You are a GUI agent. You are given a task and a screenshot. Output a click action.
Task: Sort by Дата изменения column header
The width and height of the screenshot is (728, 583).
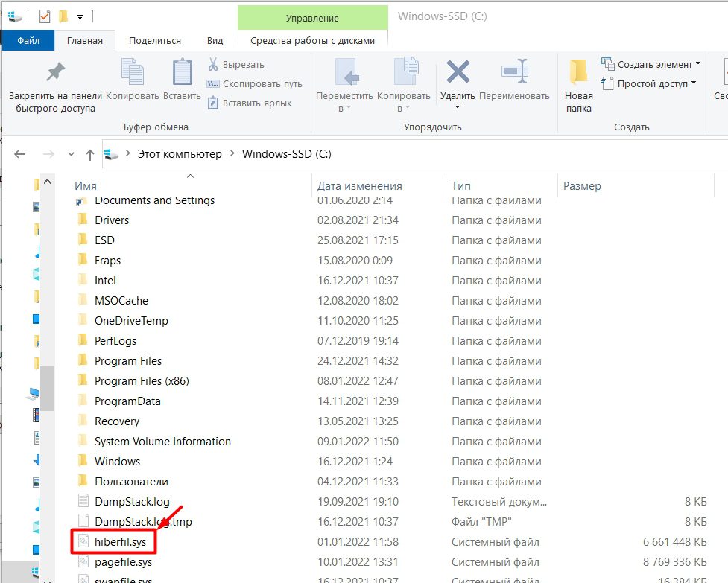click(x=360, y=186)
